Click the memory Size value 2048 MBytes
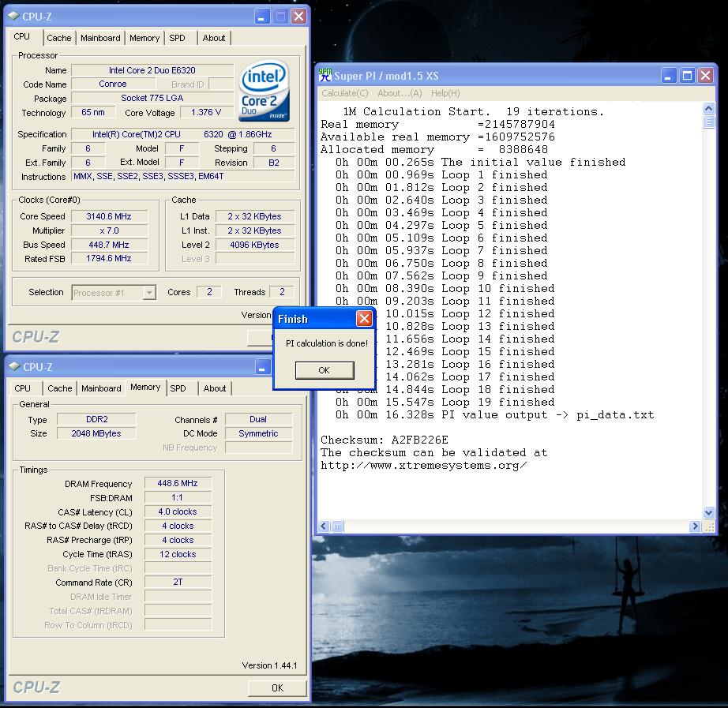This screenshot has height=708, width=728. coord(96,433)
